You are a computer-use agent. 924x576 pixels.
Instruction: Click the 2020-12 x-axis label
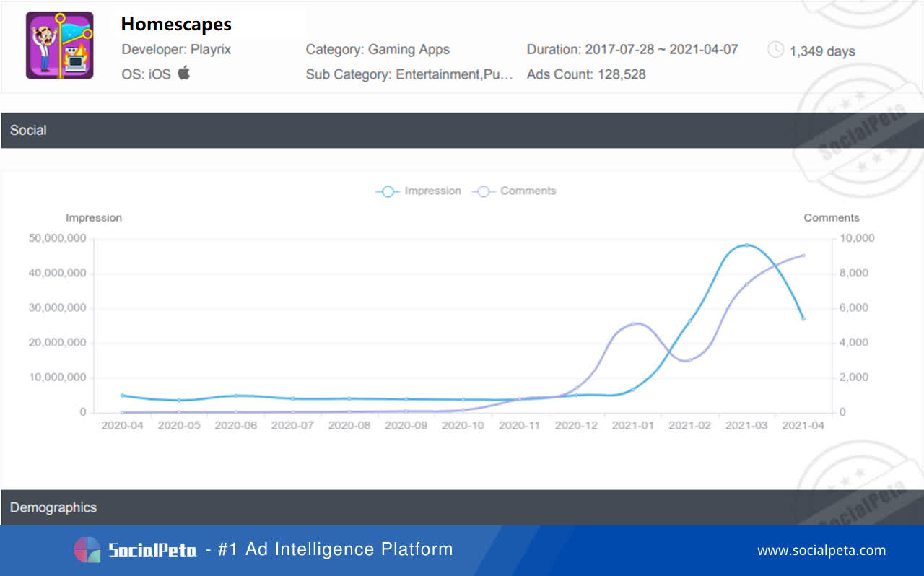576,426
